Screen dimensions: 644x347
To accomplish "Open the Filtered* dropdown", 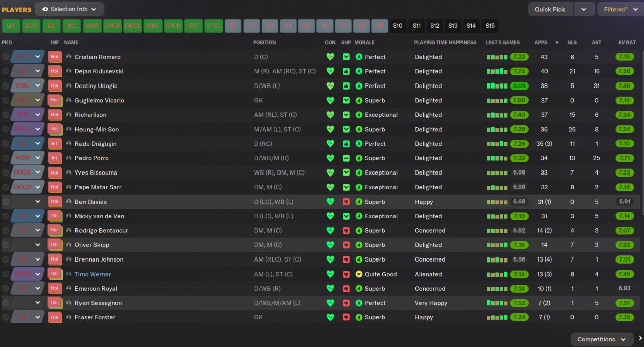I will coord(620,9).
